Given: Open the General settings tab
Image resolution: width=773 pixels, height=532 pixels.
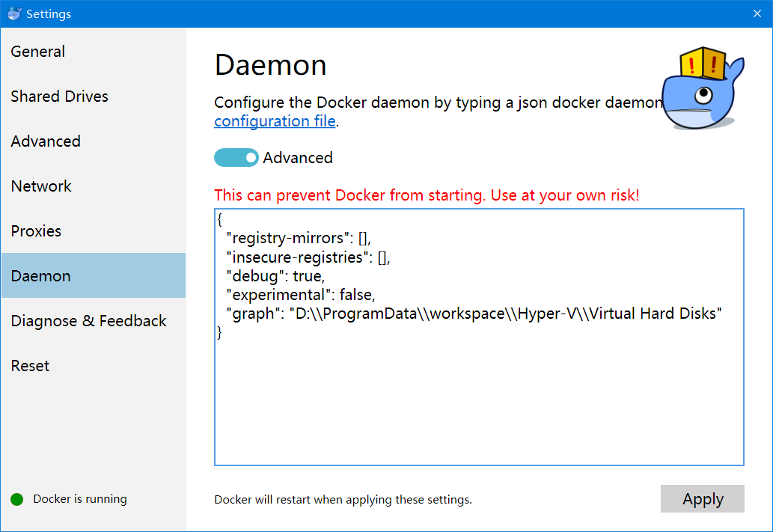Looking at the screenshot, I should point(94,52).
